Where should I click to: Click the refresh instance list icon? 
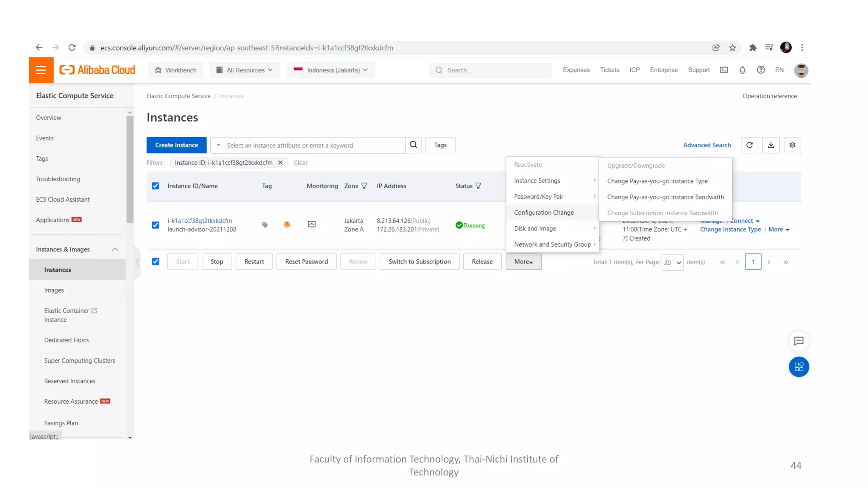749,145
